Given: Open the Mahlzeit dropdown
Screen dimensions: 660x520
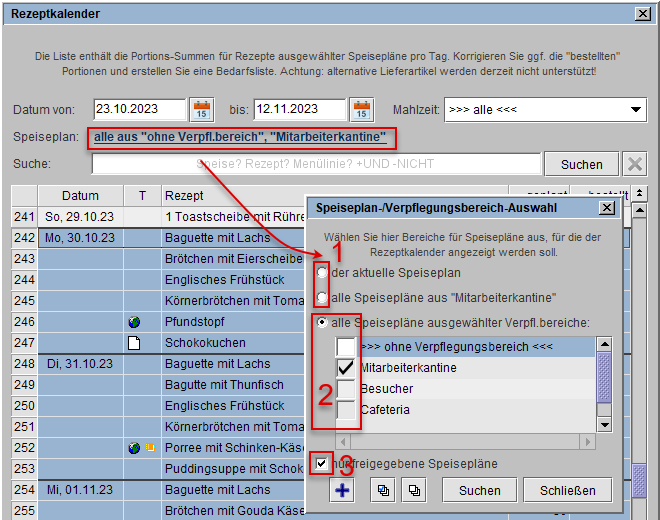Looking at the screenshot, I should pyautogui.click(x=545, y=109).
